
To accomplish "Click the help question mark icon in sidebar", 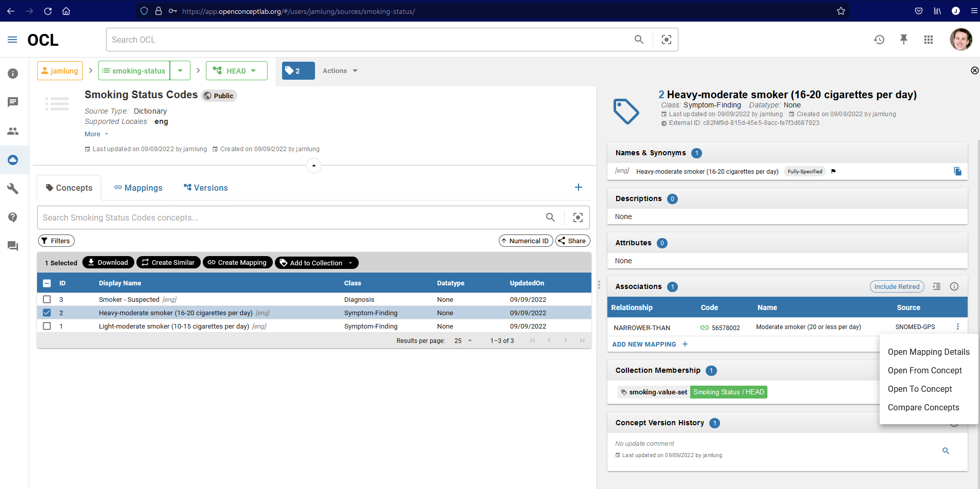I will (12, 218).
